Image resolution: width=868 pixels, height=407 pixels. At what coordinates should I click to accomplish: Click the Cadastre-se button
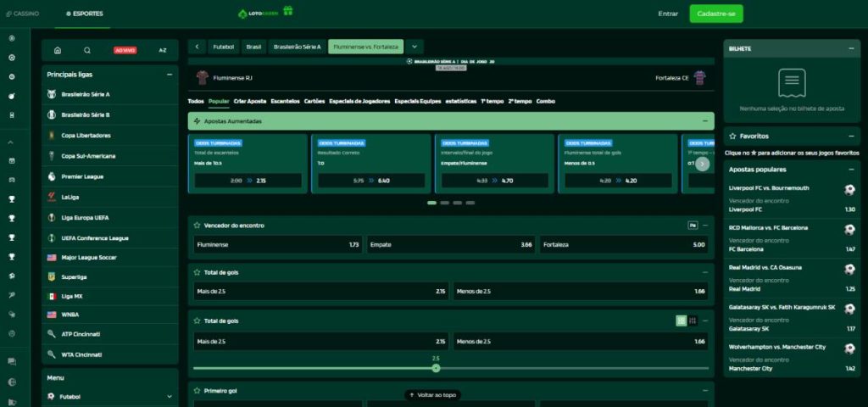[715, 14]
